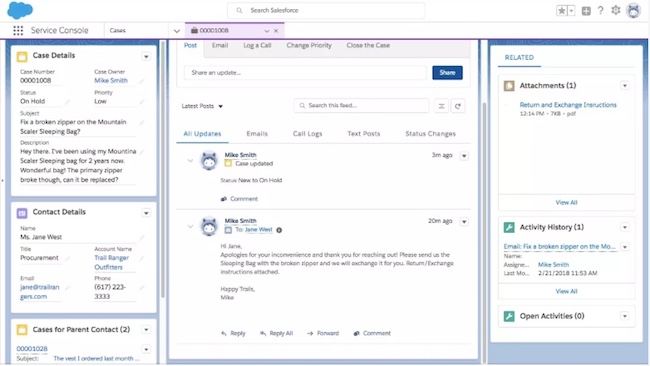Click the Comment icon under Case updated
The width and height of the screenshot is (650, 366).
(x=224, y=199)
